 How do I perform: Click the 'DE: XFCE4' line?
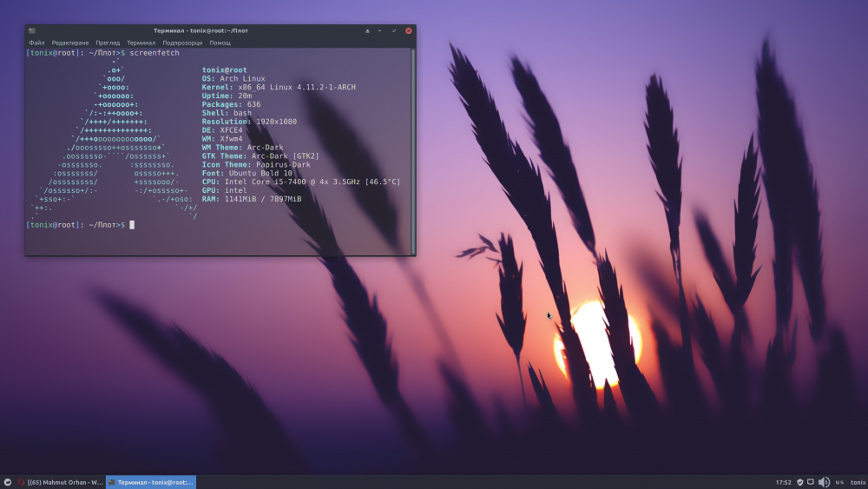pyautogui.click(x=222, y=130)
